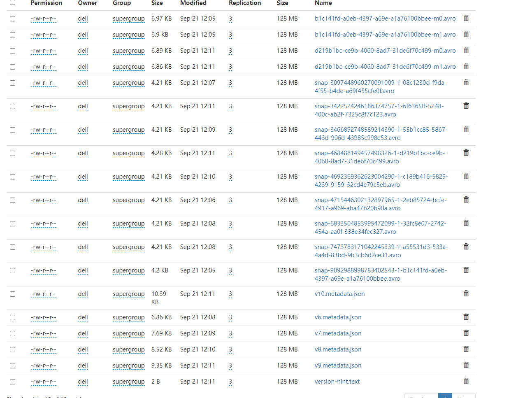The height and width of the screenshot is (398, 532).
Task: Tick checkbox for d219b1bc-...-m0.avro
Action: (x=13, y=51)
